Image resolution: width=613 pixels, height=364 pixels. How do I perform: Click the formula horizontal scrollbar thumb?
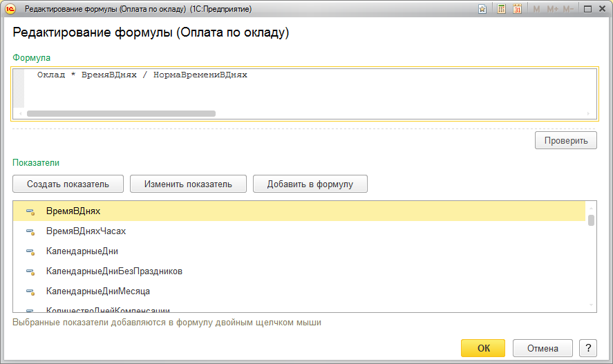tap(121, 114)
